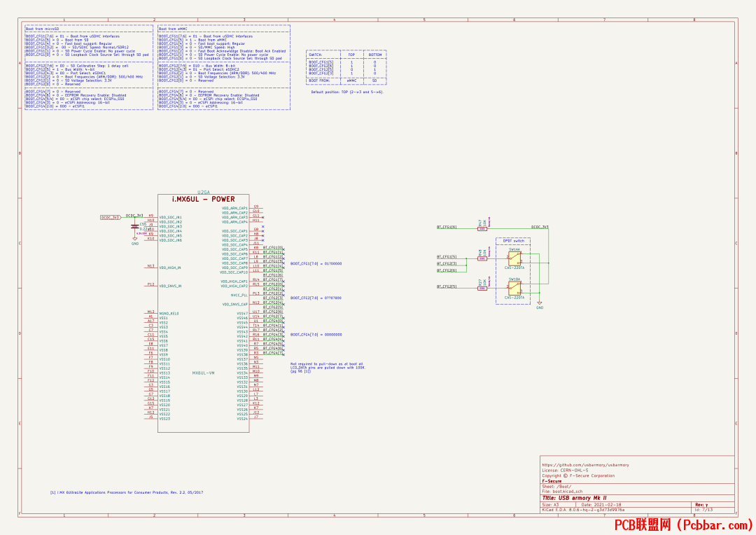The width and height of the screenshot is (756, 535).
Task: Select the R48 resistor symbol
Action: pos(482,258)
